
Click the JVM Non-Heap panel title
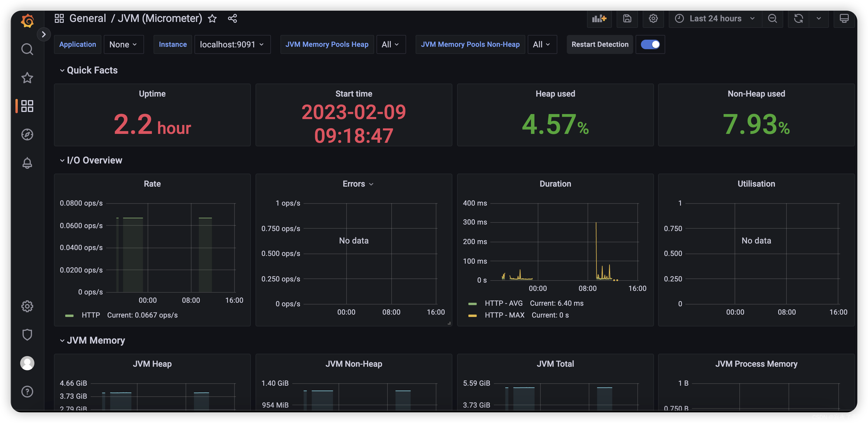pos(354,364)
